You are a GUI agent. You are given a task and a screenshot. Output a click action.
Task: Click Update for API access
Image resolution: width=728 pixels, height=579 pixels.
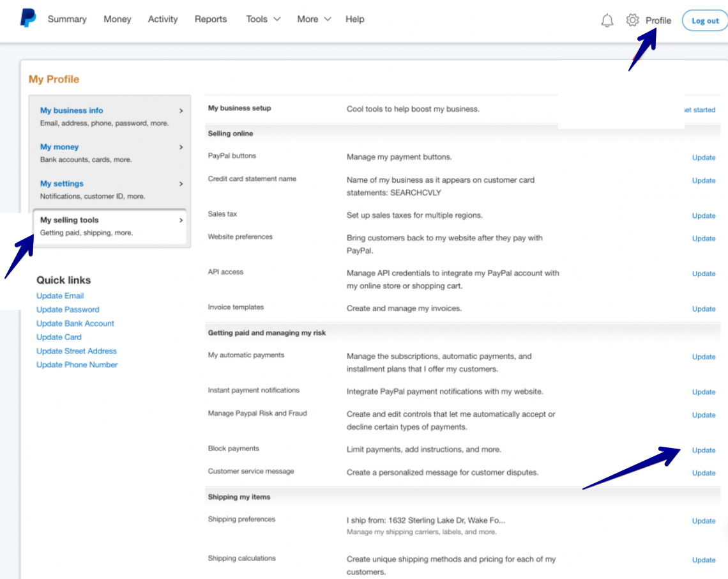704,274
